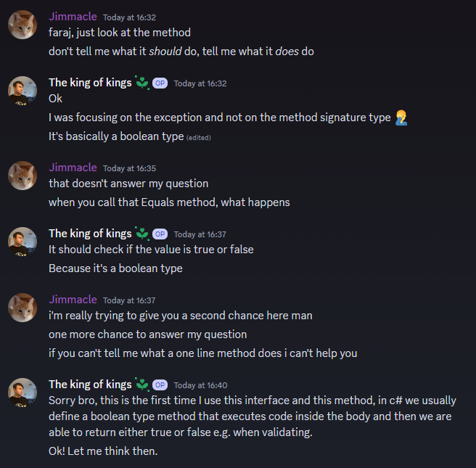Click Jimmacle username on the 16:37 message
Image resolution: width=476 pixels, height=468 pixels.
tap(73, 300)
